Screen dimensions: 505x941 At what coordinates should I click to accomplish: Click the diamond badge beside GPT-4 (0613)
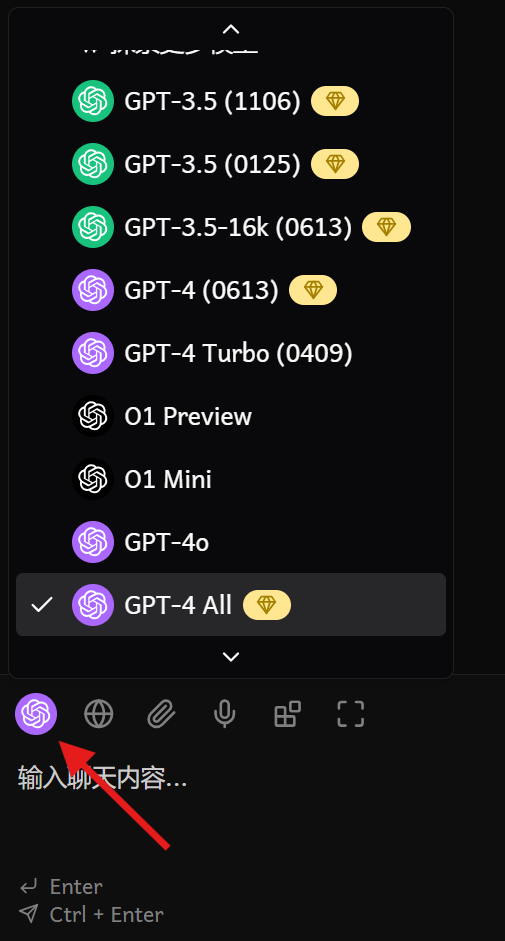(313, 290)
